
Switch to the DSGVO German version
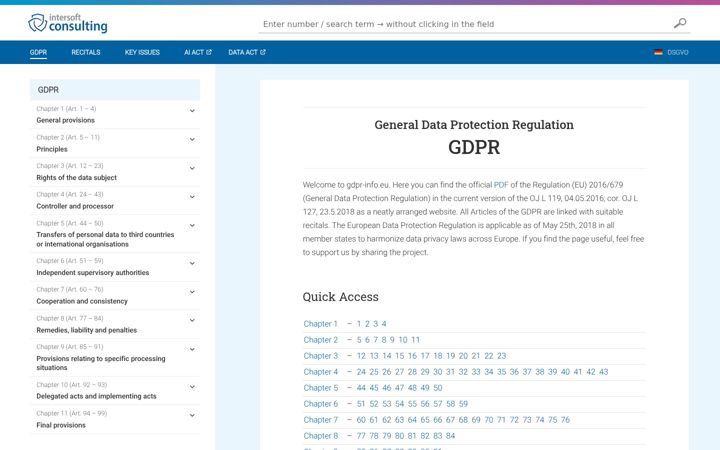(x=677, y=52)
